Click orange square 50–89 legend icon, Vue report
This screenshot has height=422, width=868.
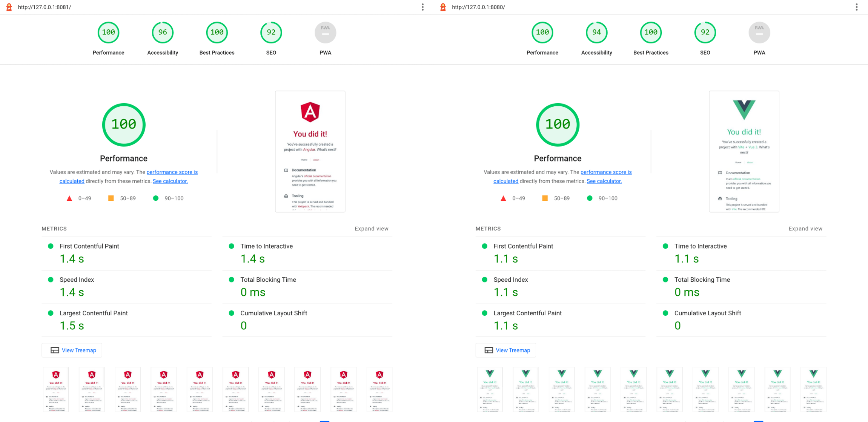(545, 198)
